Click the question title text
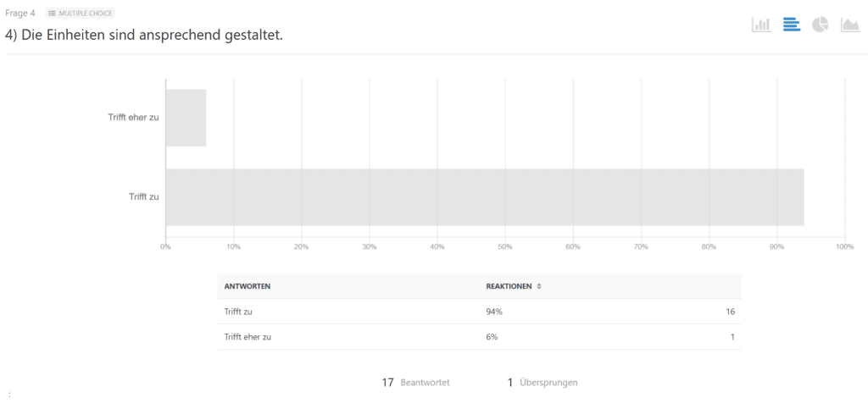The height and width of the screenshot is (403, 868). click(x=144, y=34)
